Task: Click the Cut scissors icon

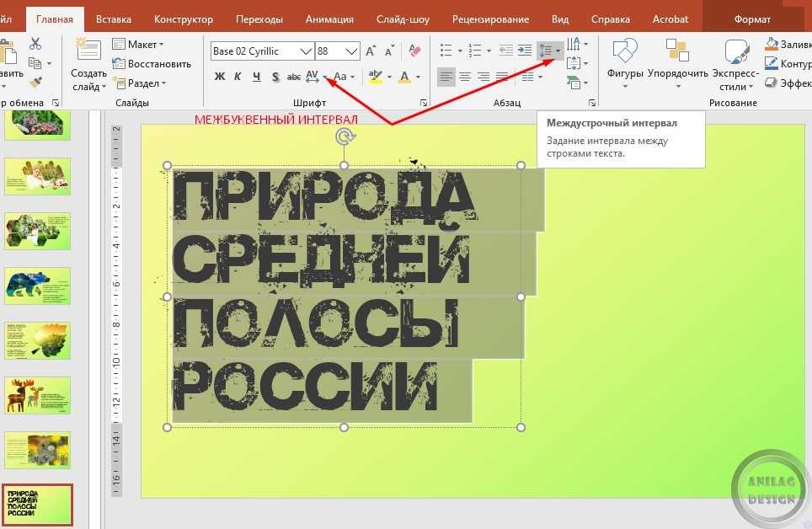Action: click(x=35, y=44)
